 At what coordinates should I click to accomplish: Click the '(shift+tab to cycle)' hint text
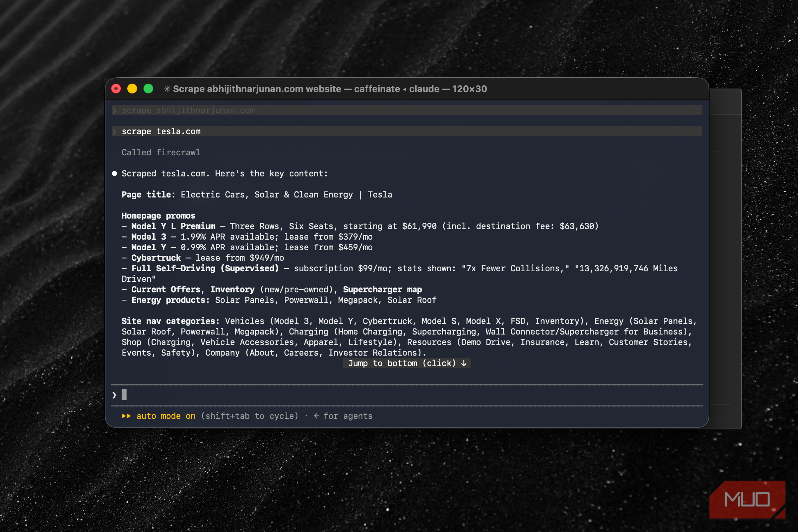pyautogui.click(x=250, y=416)
